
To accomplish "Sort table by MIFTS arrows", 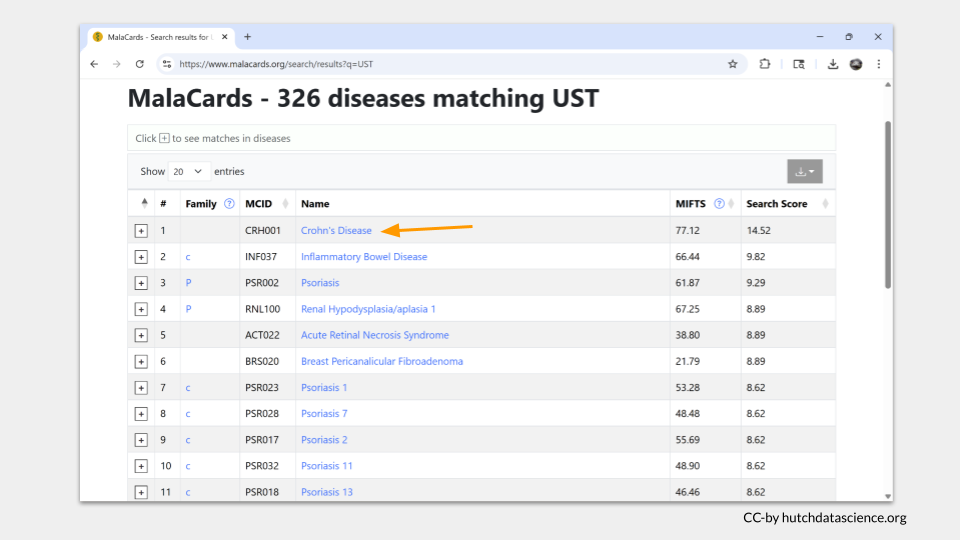I will (x=731, y=204).
